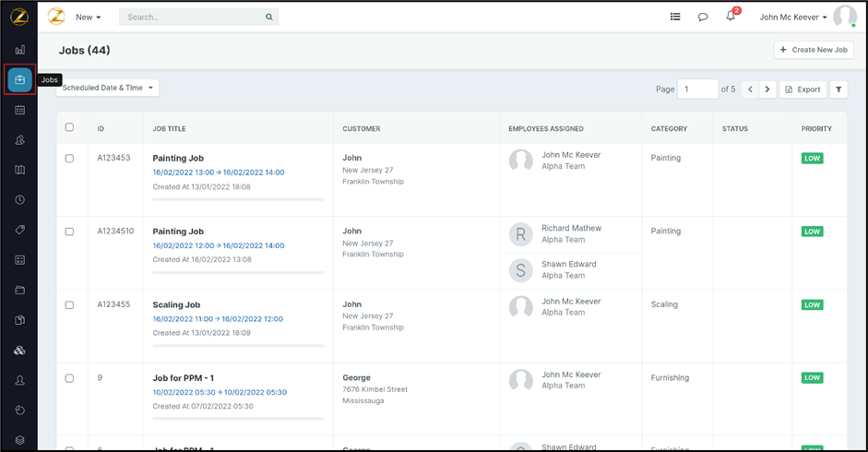The width and height of the screenshot is (868, 452).
Task: Go to next page with right arrow
Action: coord(767,89)
